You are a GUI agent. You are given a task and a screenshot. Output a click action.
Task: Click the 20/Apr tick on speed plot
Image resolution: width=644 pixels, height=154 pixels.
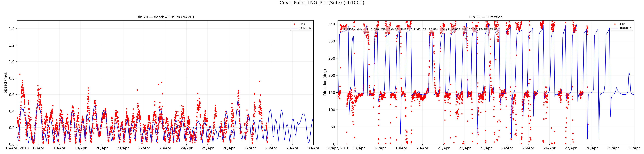102,148
